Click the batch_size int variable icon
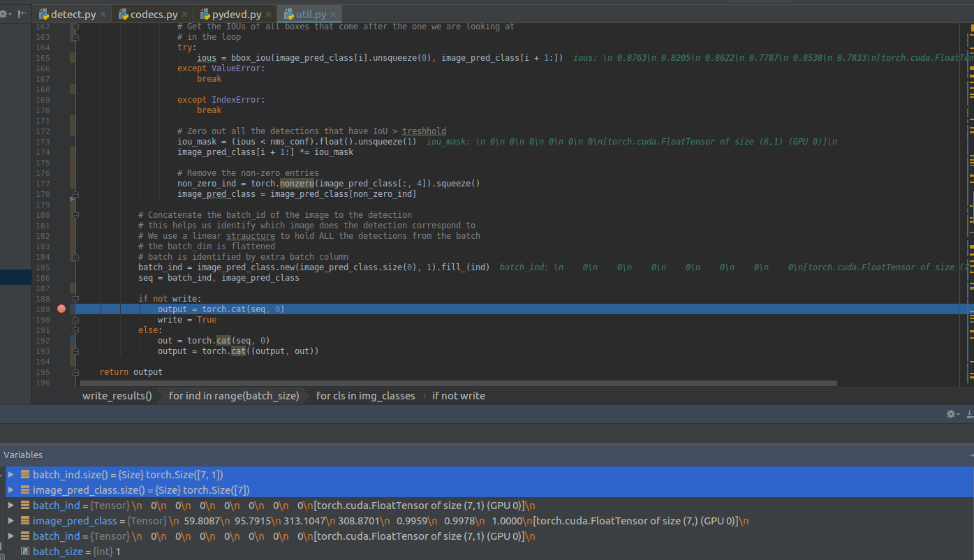Image resolution: width=974 pixels, height=560 pixels. (x=25, y=552)
